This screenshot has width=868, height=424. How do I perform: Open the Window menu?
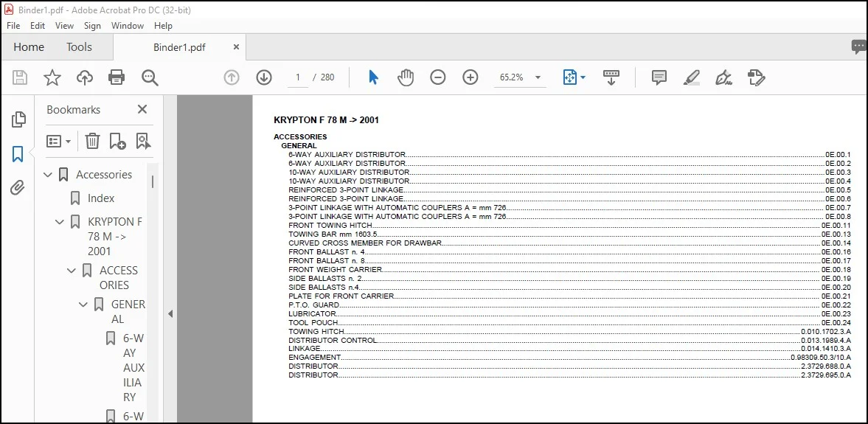[x=128, y=26]
